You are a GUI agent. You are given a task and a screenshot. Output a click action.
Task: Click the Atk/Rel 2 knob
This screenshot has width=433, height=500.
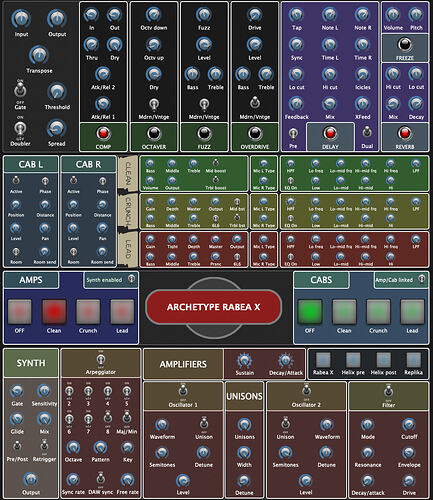coord(103,74)
